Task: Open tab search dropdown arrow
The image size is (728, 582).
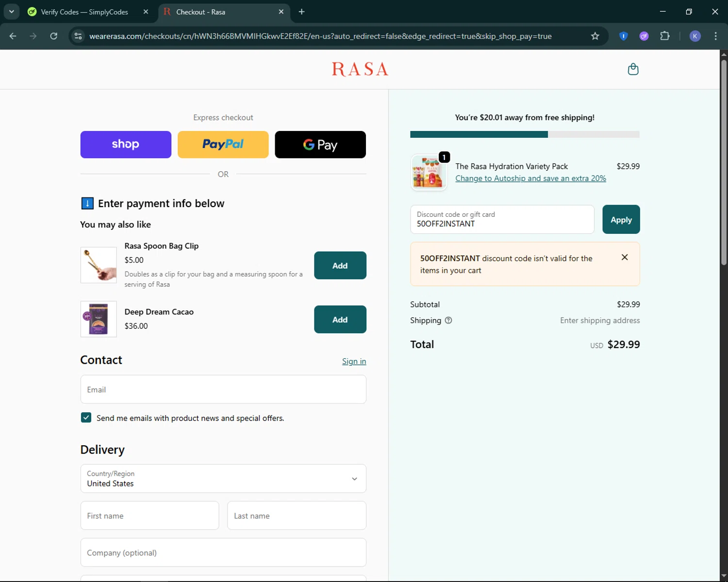Action: 12,12
